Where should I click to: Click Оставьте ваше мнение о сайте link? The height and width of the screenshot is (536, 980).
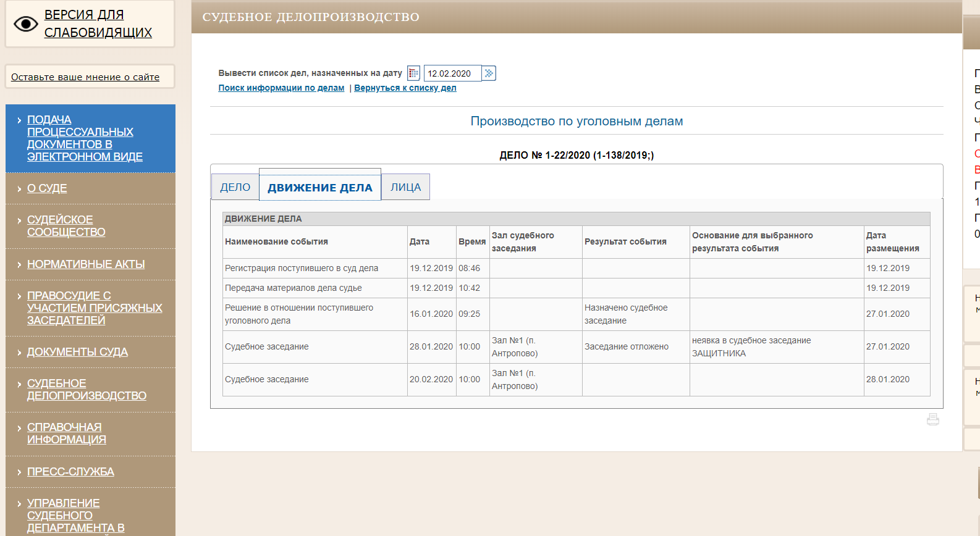pos(85,77)
